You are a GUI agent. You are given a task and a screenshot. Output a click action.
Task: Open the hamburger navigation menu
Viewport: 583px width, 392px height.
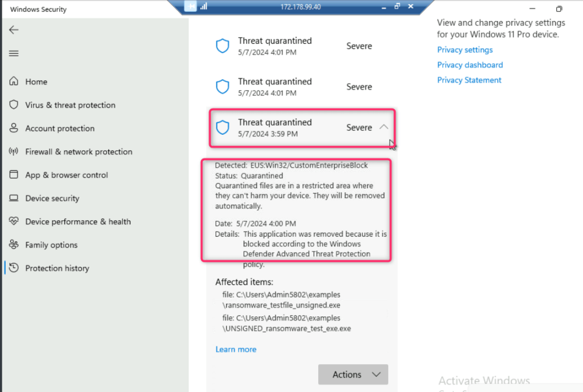14,53
